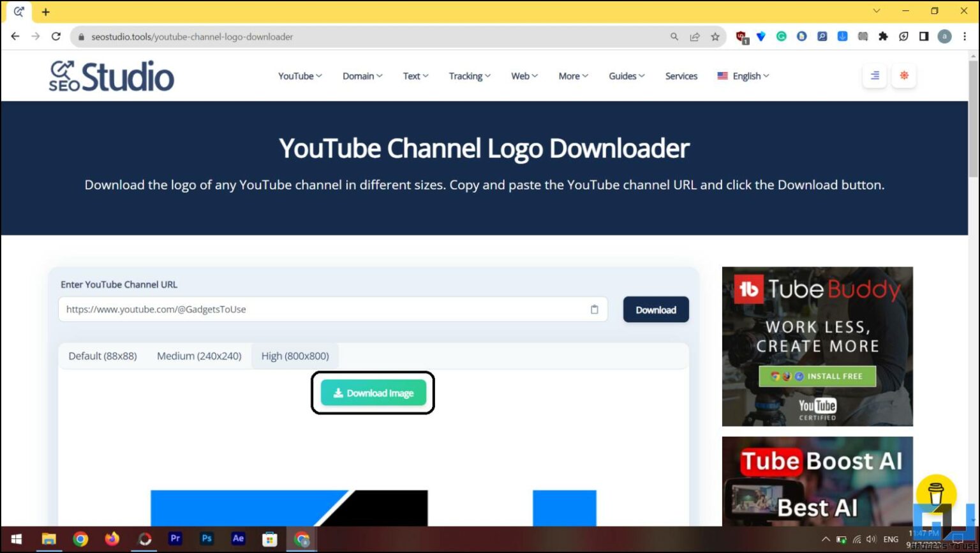Click the blue download-arrow extension icon
The image size is (980, 553).
[842, 36]
